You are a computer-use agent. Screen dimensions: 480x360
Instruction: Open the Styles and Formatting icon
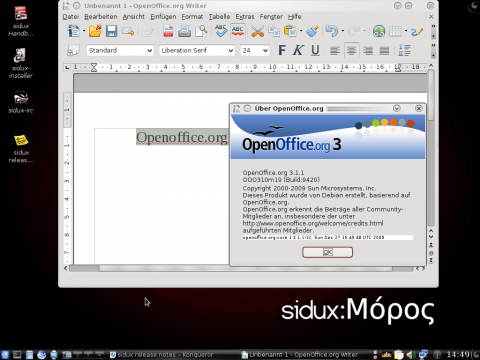click(73, 50)
